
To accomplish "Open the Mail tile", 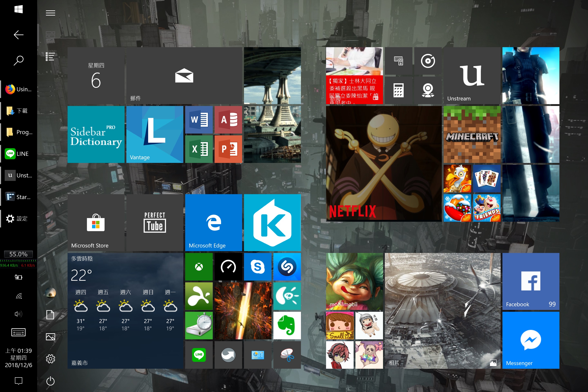I will [x=184, y=76].
